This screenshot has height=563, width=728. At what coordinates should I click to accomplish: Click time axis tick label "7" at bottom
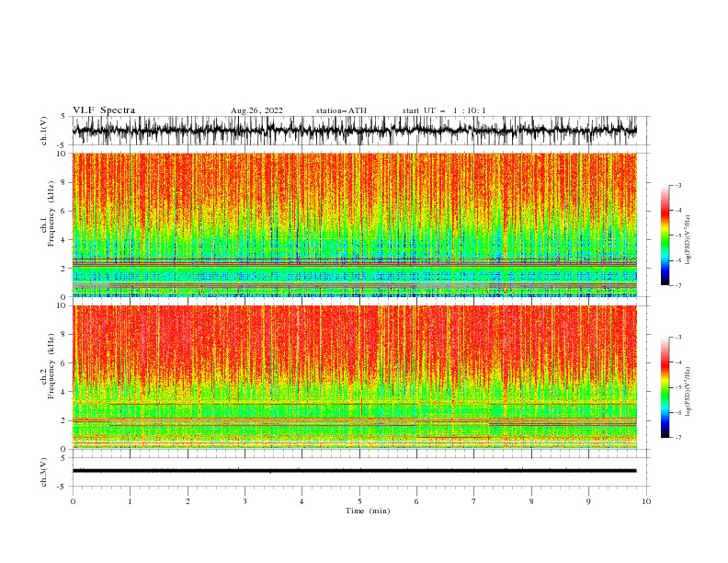click(474, 501)
